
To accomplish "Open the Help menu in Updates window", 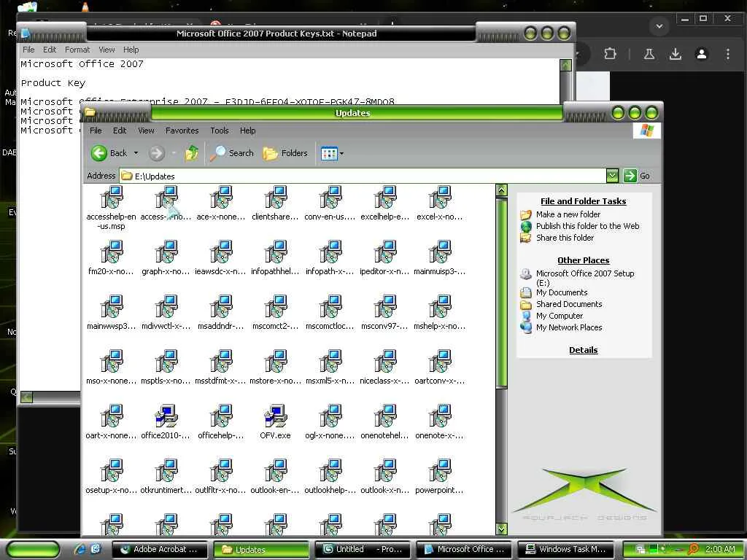I will tap(248, 131).
